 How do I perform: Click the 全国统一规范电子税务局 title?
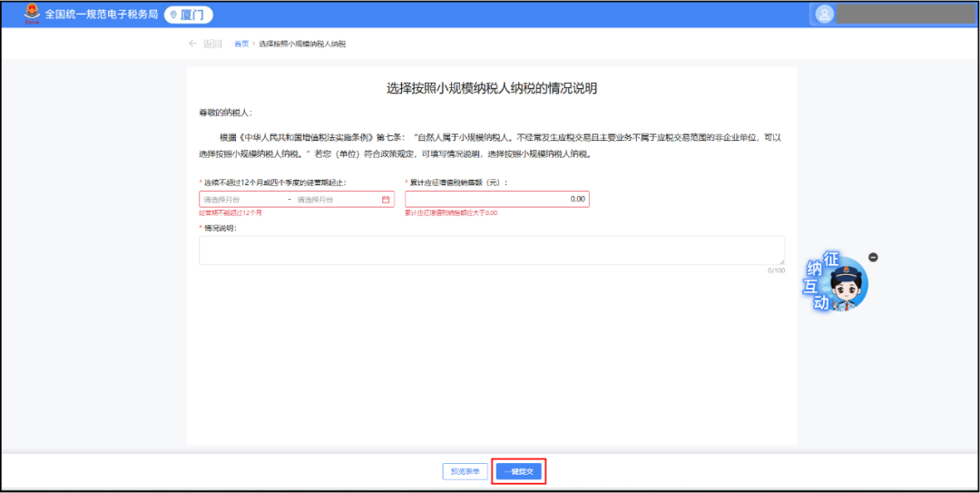pyautogui.click(x=102, y=15)
